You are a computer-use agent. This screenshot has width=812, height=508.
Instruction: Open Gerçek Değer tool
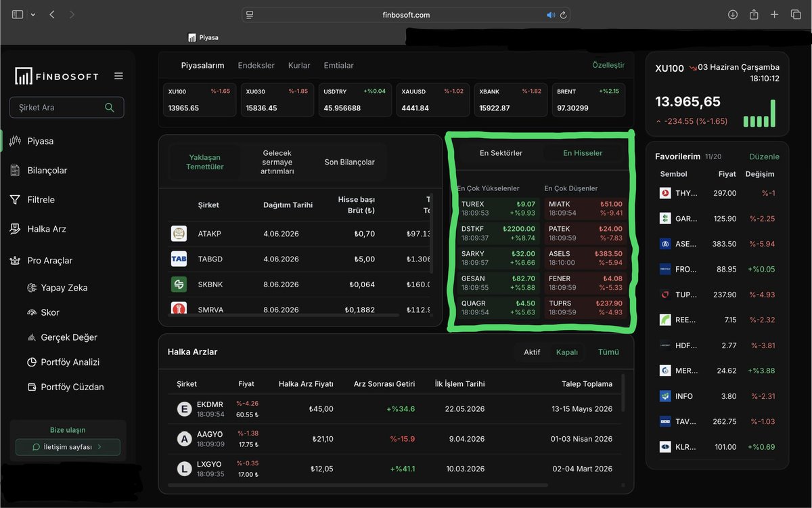click(x=69, y=337)
